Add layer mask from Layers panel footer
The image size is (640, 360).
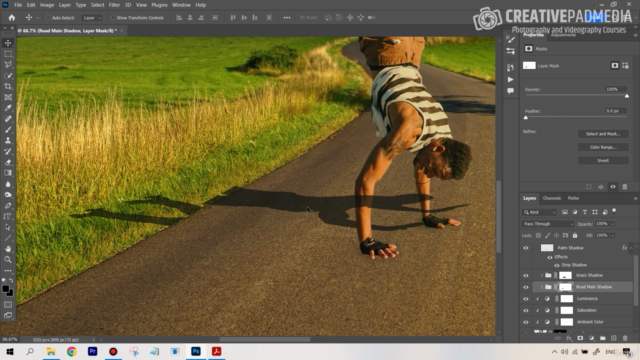pos(580,338)
